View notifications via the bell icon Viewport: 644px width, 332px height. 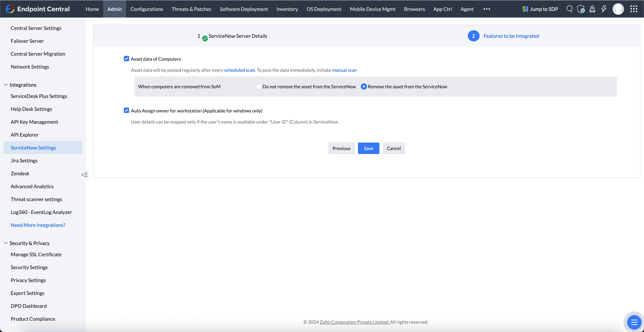click(x=592, y=9)
